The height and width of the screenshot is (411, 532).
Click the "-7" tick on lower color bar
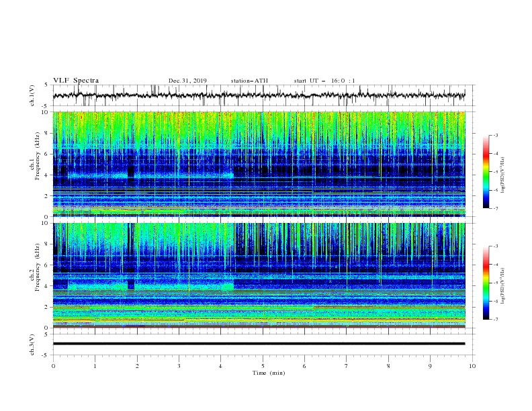click(x=496, y=320)
